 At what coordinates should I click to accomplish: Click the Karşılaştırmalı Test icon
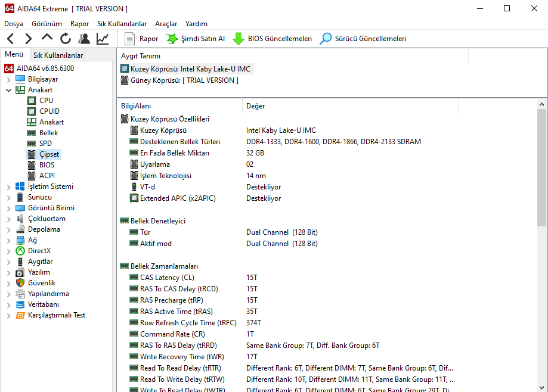[x=20, y=316]
